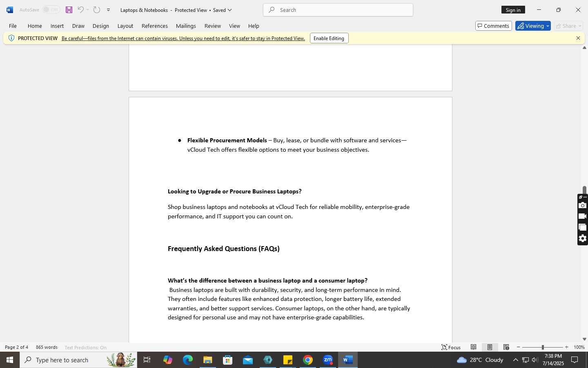Open the Design tab
The height and width of the screenshot is (368, 588).
(101, 26)
